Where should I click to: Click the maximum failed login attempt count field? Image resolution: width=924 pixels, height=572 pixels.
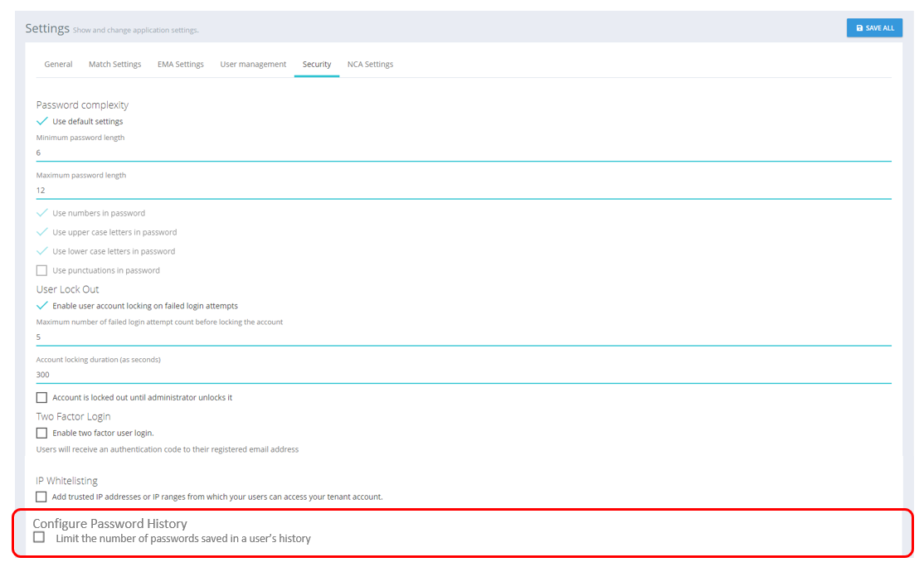click(x=463, y=337)
